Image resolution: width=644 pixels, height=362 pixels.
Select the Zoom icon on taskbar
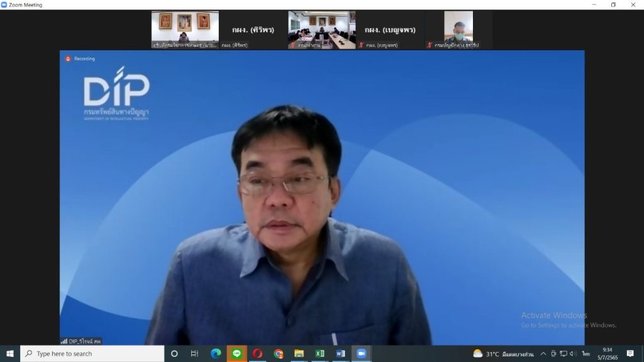(x=362, y=353)
